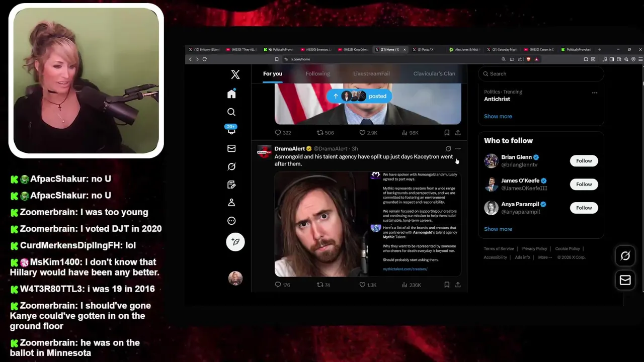Follow Anya Parampil
The width and height of the screenshot is (644, 362).
coord(584,208)
